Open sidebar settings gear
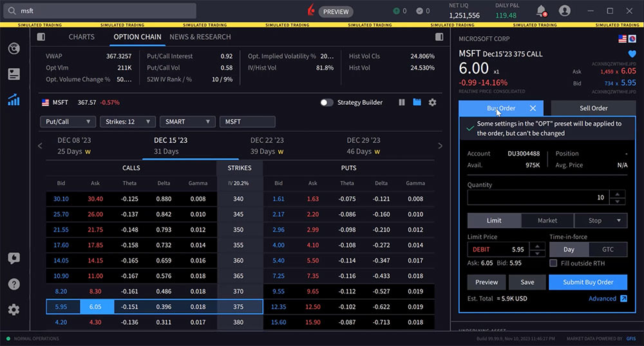The image size is (644, 346). tap(14, 309)
